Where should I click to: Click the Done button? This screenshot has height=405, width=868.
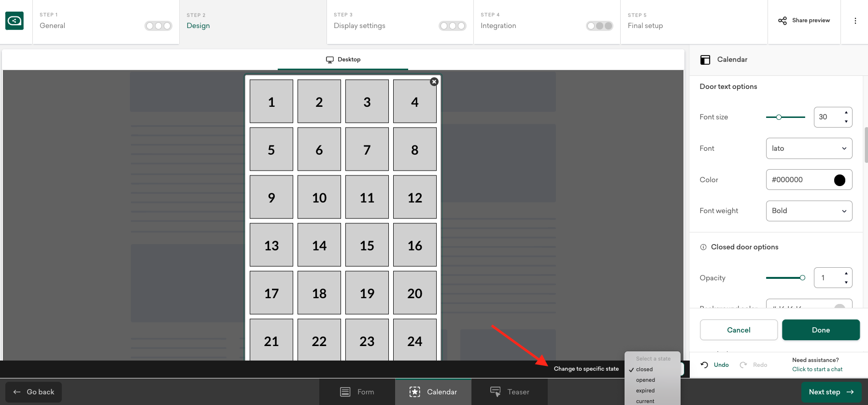[x=821, y=330]
